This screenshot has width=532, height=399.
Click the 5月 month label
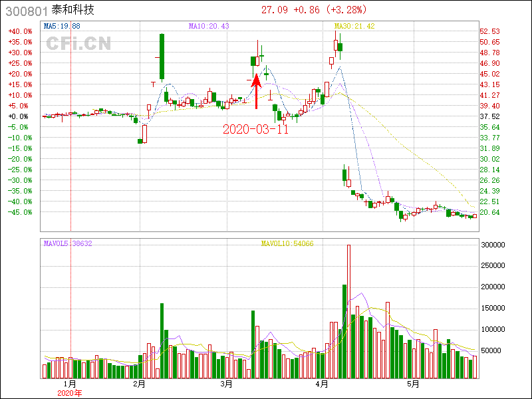click(413, 384)
